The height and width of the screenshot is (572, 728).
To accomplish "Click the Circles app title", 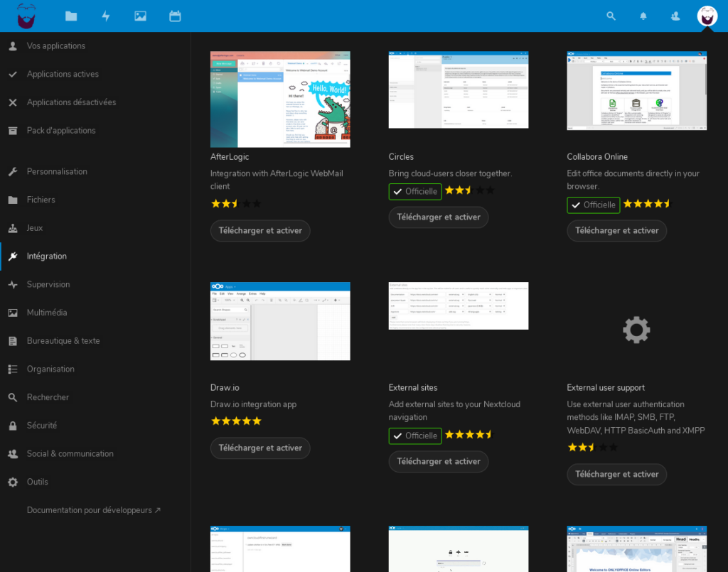I will click(401, 157).
